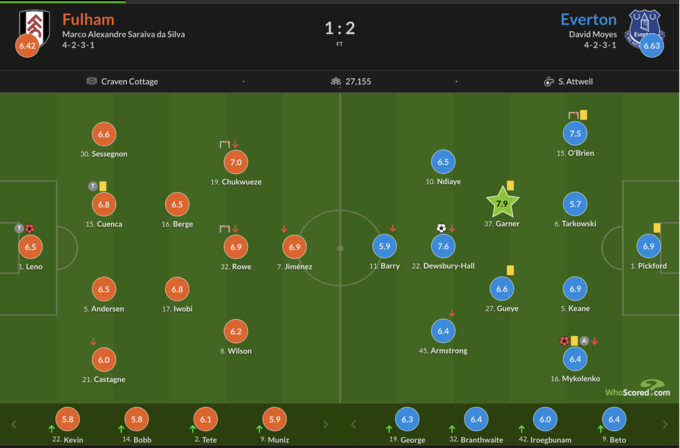Screen dimensions: 680x448
Task: Select Chukwueze's 7.0 rating circle
Action: pyautogui.click(x=236, y=162)
